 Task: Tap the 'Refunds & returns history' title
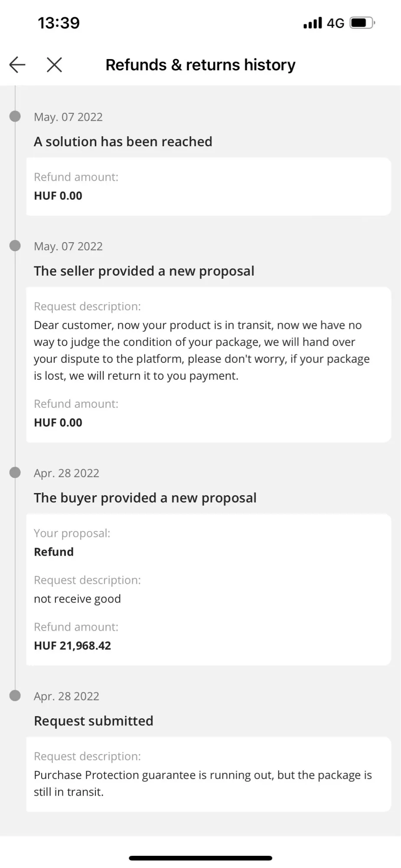(200, 65)
